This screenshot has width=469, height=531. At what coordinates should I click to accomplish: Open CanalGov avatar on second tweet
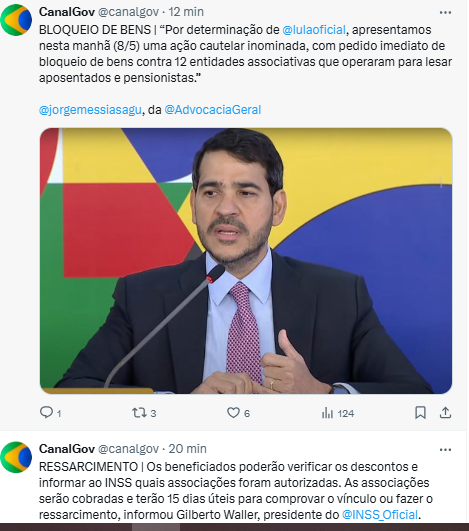coord(16,457)
